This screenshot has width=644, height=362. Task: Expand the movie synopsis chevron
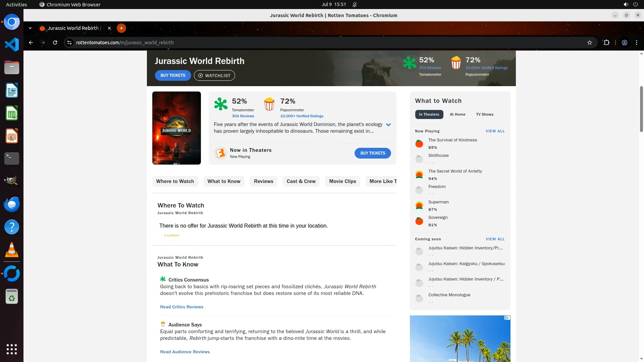coord(388,125)
